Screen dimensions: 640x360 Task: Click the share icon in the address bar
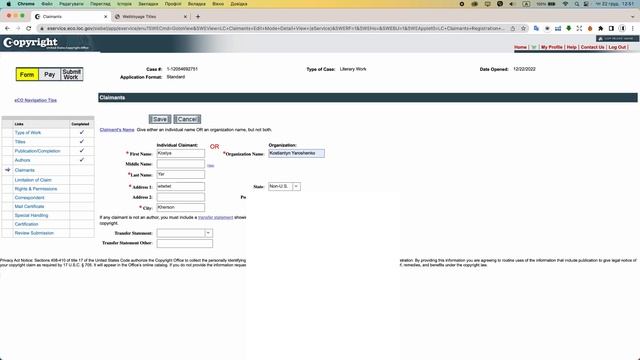coord(513,29)
